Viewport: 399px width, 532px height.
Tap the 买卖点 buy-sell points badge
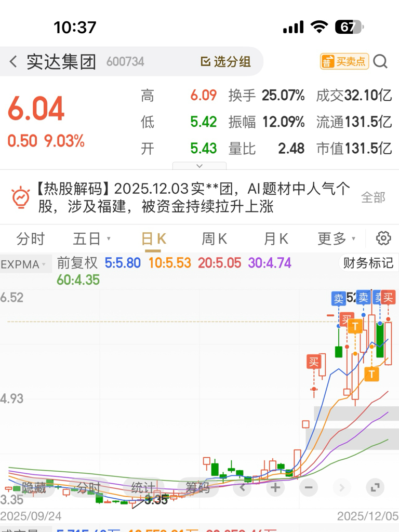point(344,61)
